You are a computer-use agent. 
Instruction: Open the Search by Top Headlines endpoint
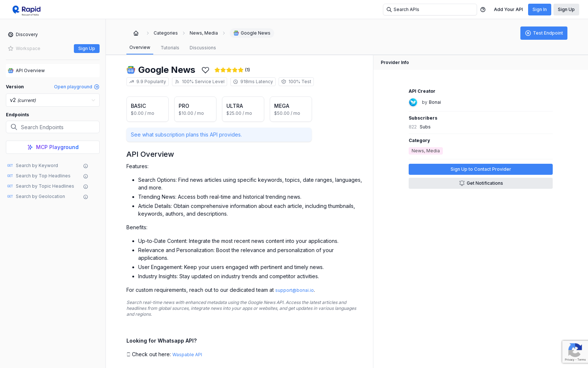[43, 176]
